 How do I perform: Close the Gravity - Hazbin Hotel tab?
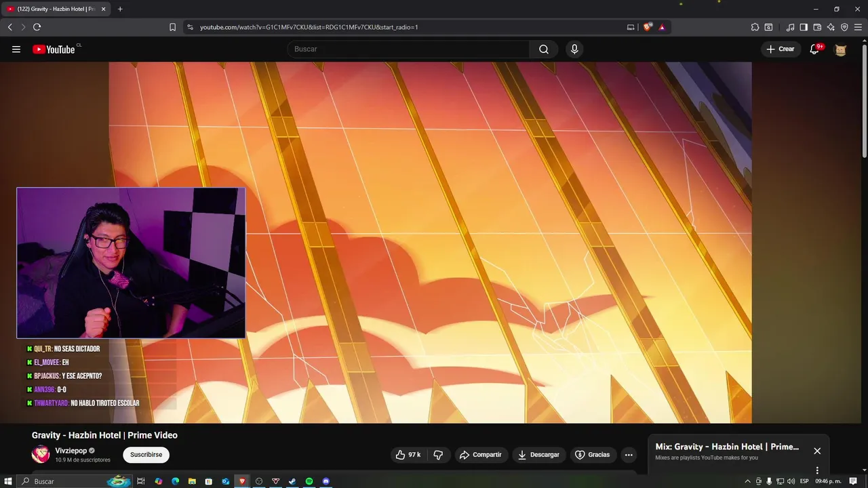tap(104, 9)
